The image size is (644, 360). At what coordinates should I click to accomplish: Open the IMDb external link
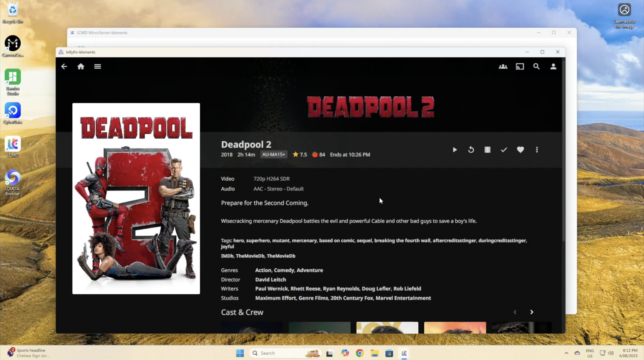[x=227, y=256]
